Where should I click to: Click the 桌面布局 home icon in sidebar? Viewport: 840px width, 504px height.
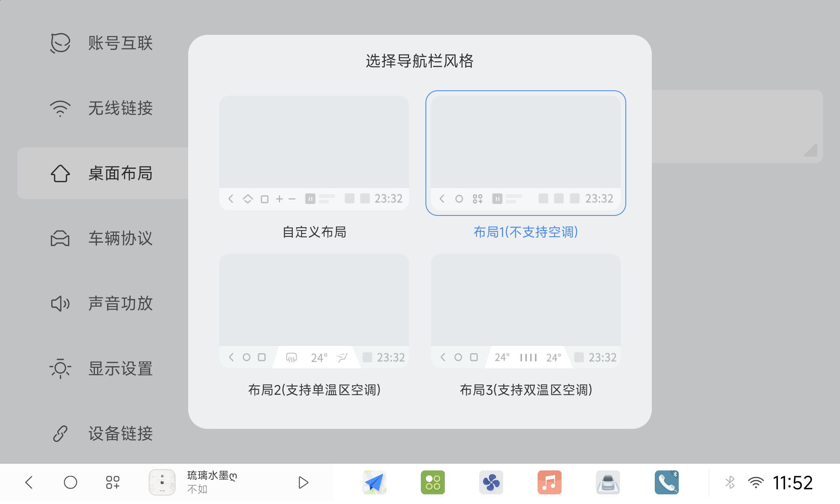[x=60, y=173]
